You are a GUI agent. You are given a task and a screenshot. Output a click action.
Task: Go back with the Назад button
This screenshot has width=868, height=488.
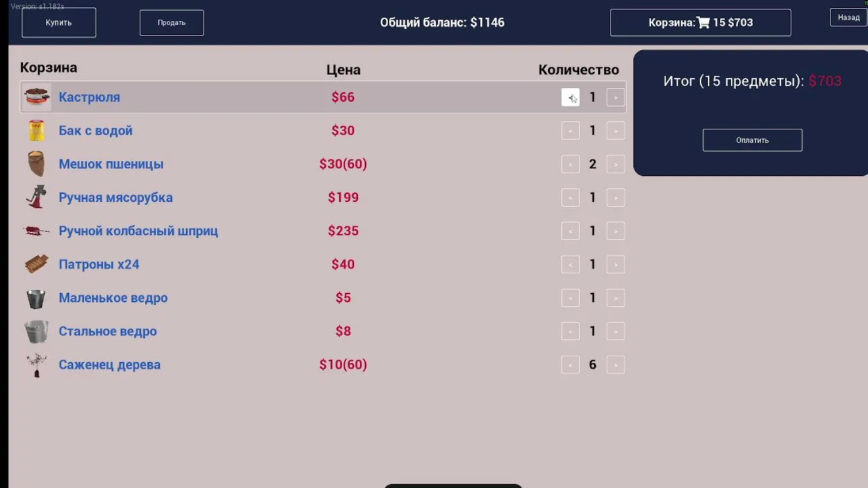click(x=848, y=18)
